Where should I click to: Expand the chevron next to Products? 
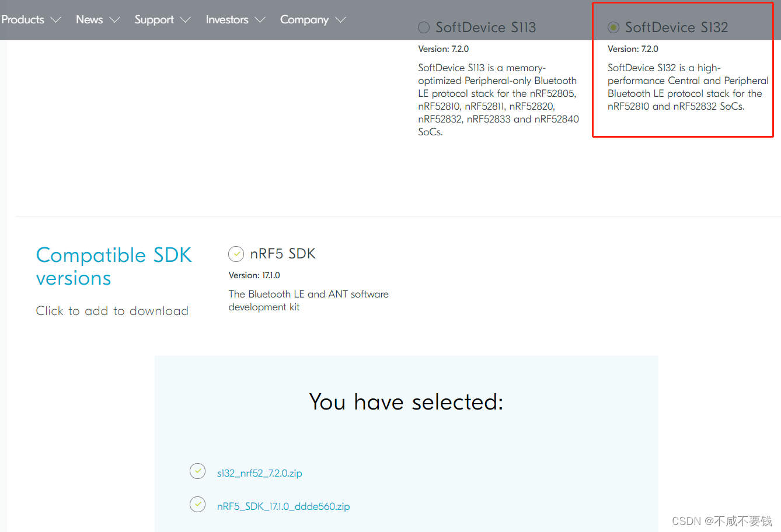55,20
